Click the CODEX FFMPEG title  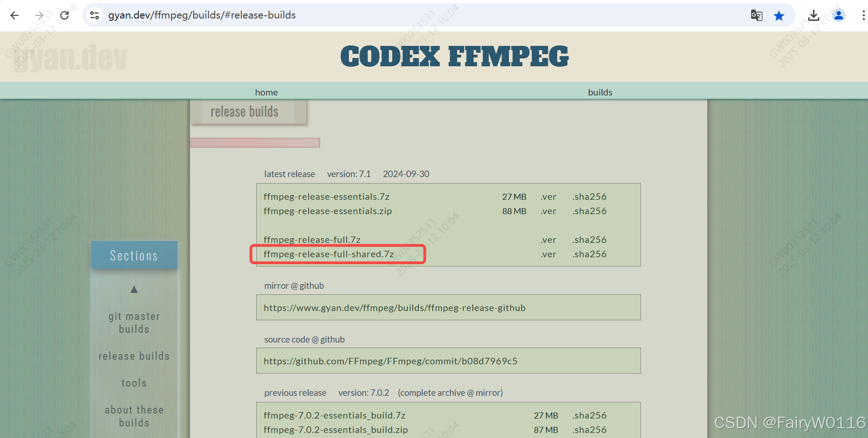455,57
